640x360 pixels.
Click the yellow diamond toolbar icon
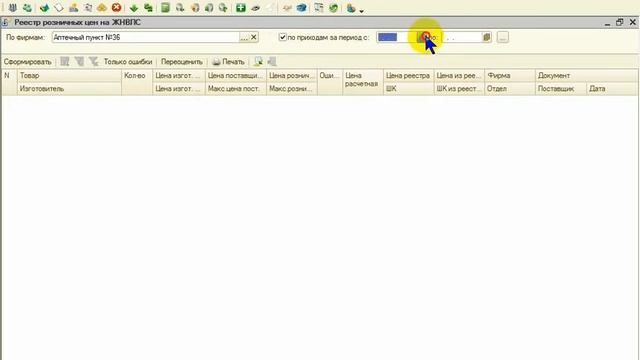(x=102, y=8)
